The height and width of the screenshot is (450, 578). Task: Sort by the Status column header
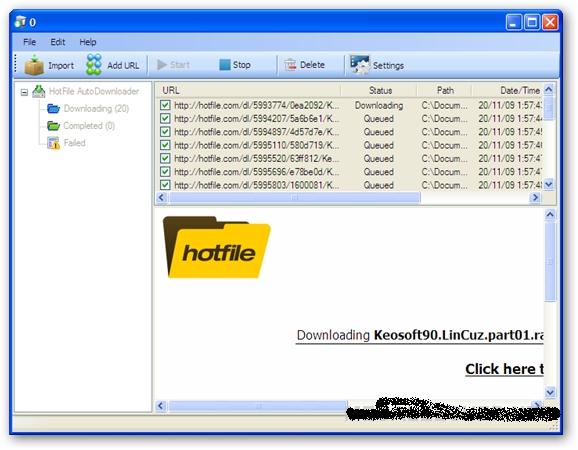click(x=379, y=90)
